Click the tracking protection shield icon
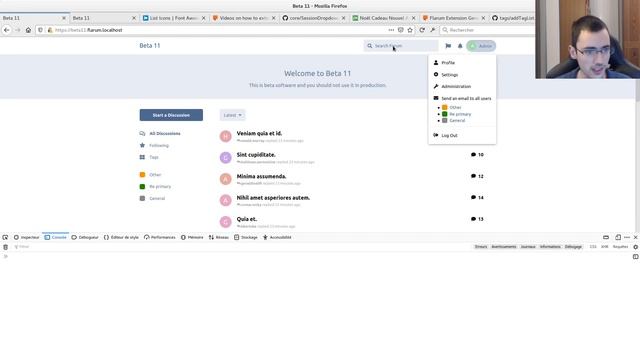Screen dimensions: 640x360 pos(40,30)
